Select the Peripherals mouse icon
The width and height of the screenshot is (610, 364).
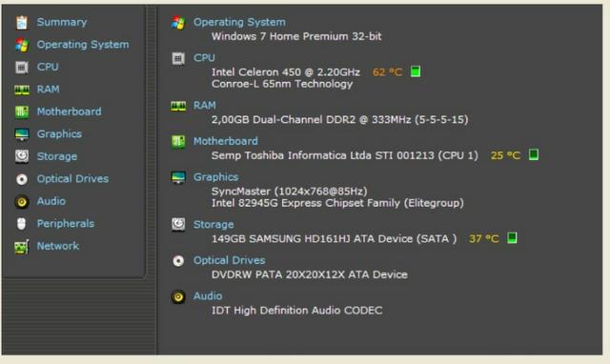point(22,224)
